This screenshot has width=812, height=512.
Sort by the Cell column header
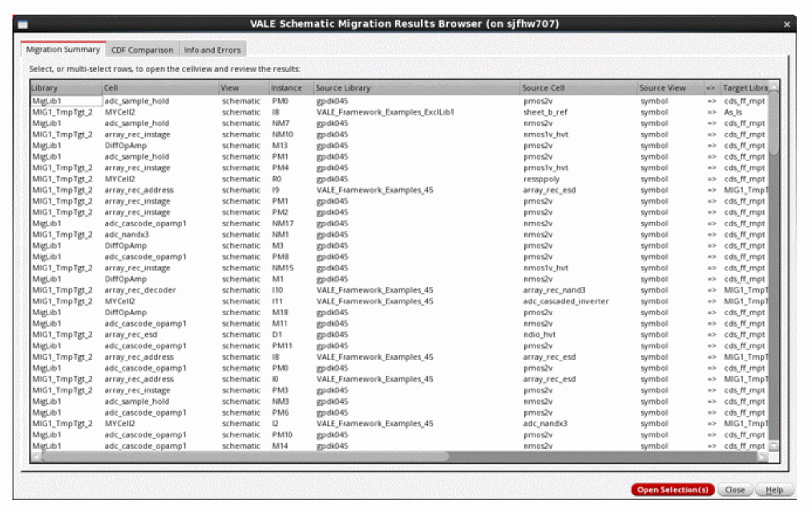(160, 87)
